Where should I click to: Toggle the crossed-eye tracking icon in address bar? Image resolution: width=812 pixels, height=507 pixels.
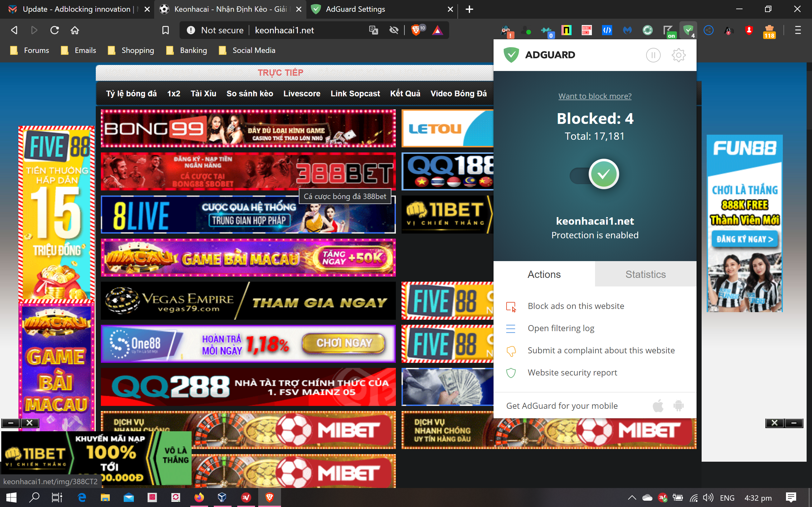point(394,30)
